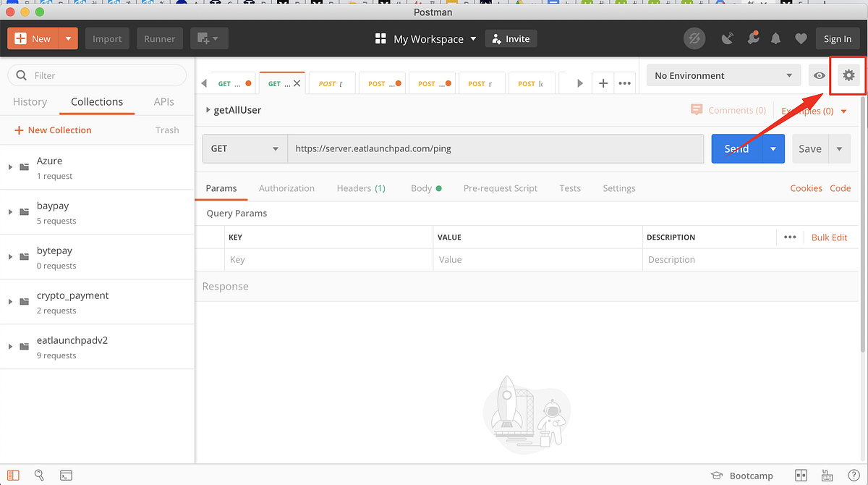Switch to the Authorization tab
The width and height of the screenshot is (868, 485).
(x=286, y=188)
